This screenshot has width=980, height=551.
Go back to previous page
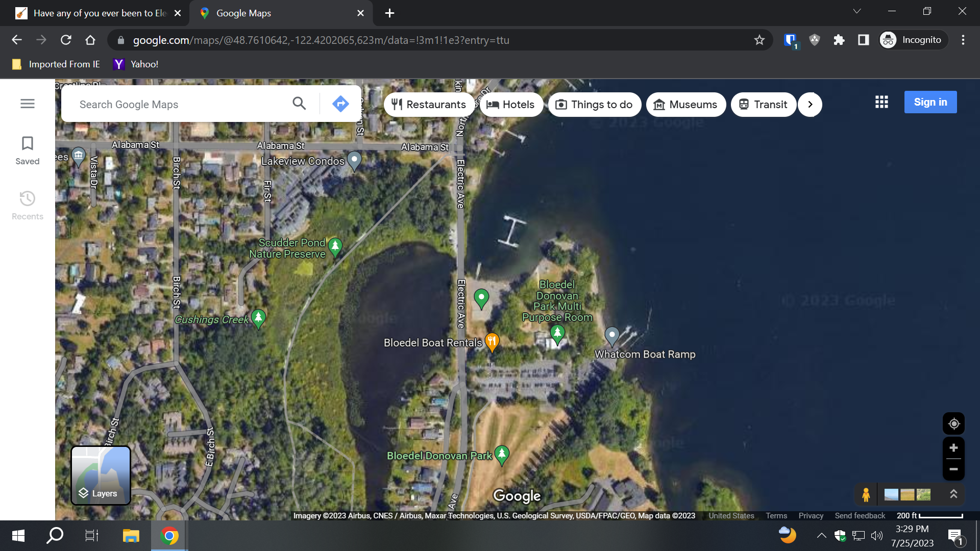pyautogui.click(x=17, y=40)
